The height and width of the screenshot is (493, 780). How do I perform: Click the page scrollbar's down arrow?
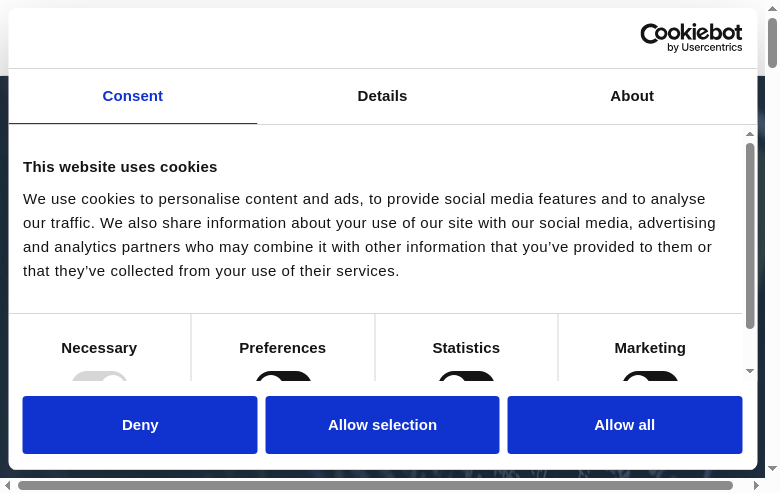tap(772, 468)
